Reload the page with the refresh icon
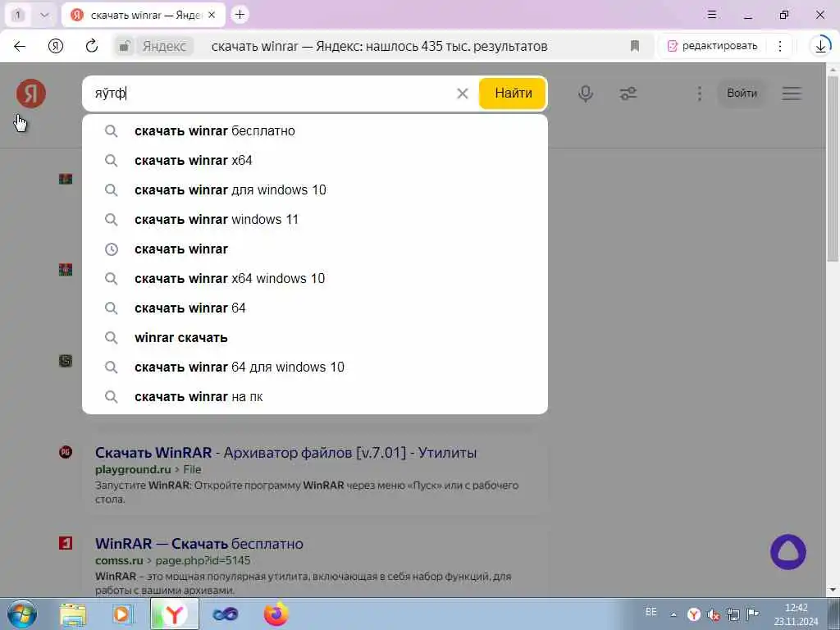This screenshot has height=630, width=840. [x=92, y=46]
